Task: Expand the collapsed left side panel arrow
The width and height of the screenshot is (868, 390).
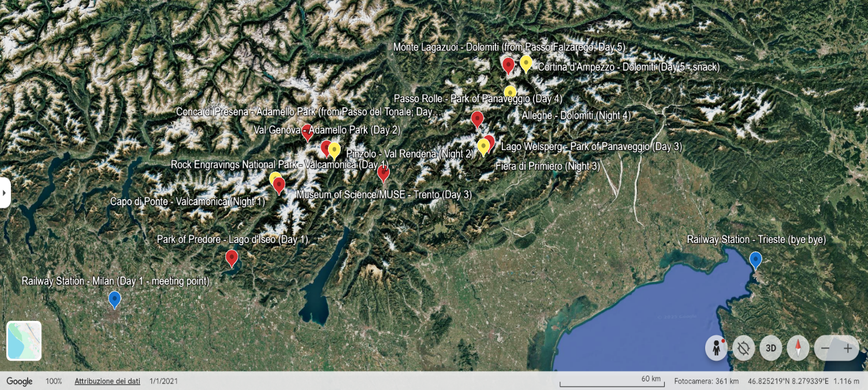Action: pyautogui.click(x=5, y=193)
